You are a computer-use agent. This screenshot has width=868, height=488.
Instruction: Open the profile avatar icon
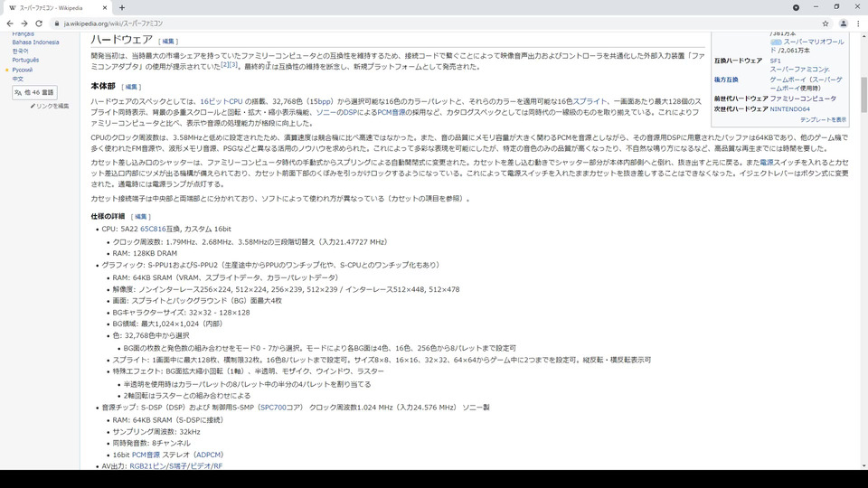pyautogui.click(x=843, y=23)
